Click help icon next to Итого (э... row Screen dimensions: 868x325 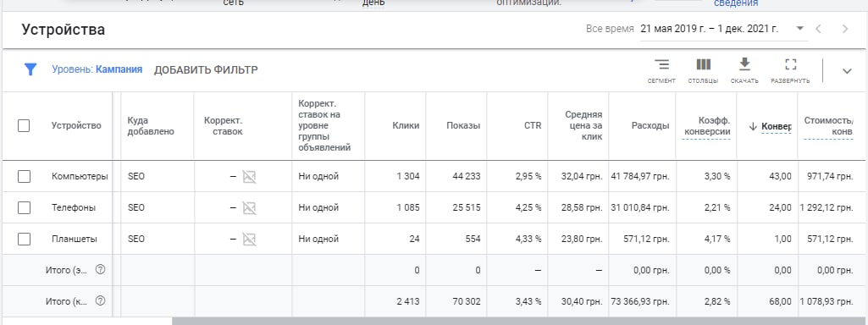tap(100, 270)
